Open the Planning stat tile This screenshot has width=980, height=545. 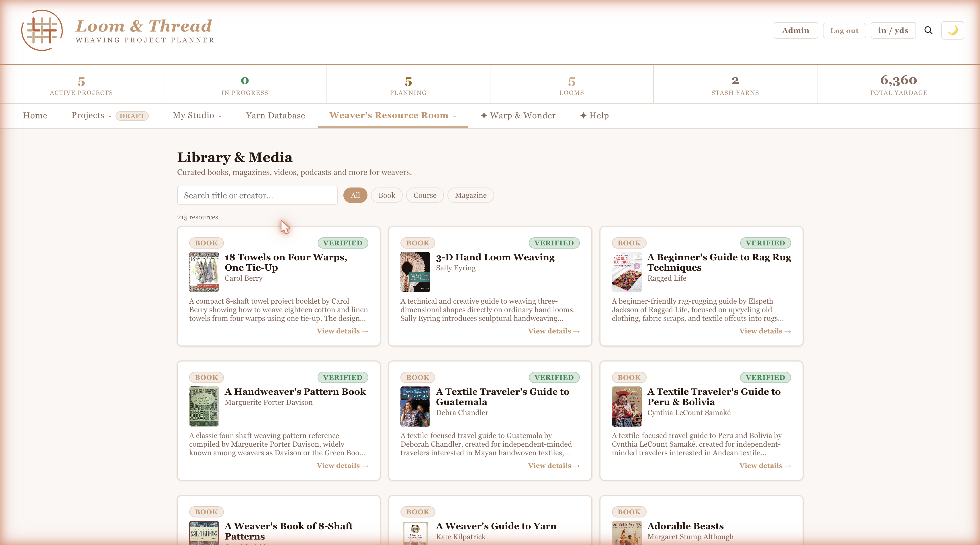408,85
